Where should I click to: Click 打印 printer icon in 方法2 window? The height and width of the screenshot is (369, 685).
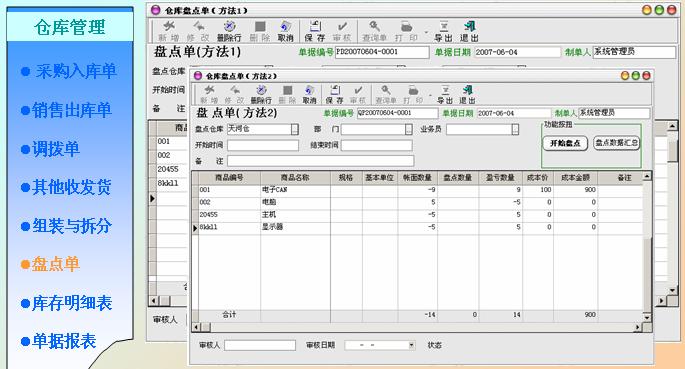pyautogui.click(x=413, y=90)
